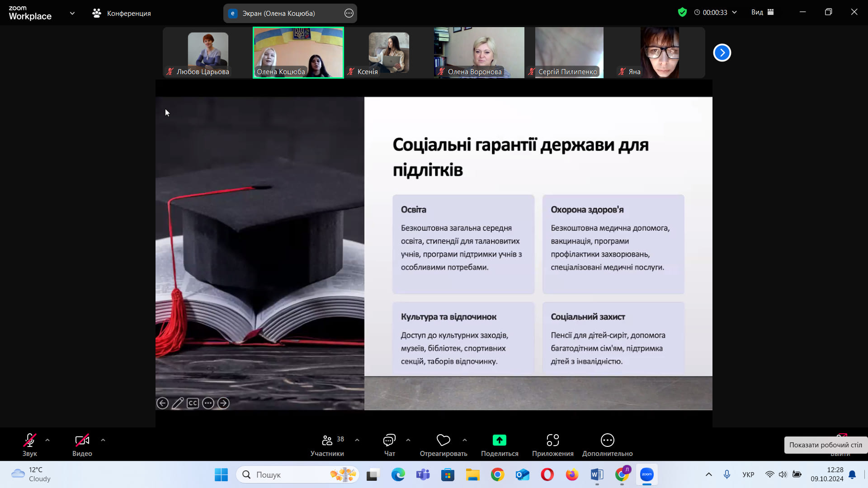
Task: Unmute the microphone (Звук)
Action: [x=30, y=445]
